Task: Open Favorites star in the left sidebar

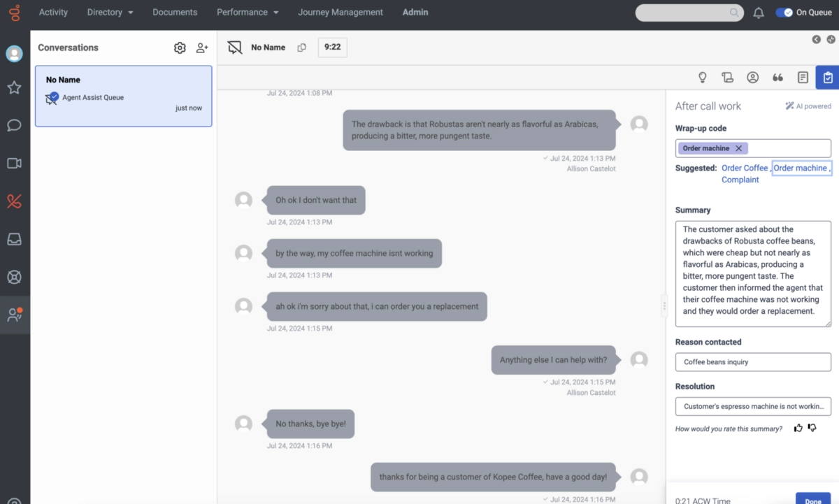Action: tap(14, 87)
